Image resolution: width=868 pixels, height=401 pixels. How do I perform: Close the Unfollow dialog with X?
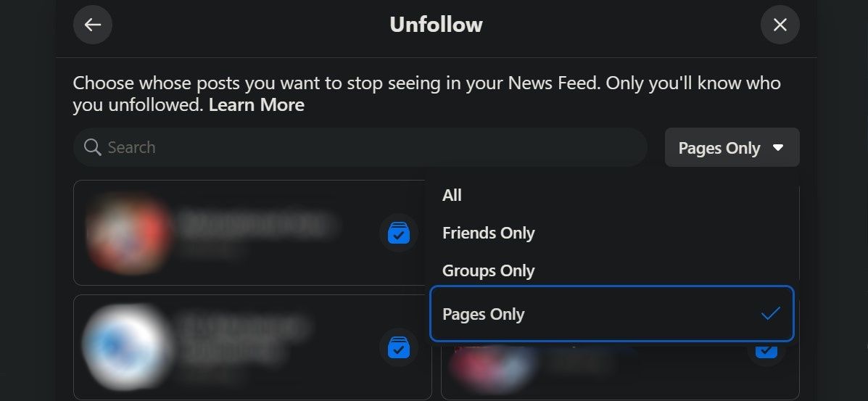pos(780,25)
